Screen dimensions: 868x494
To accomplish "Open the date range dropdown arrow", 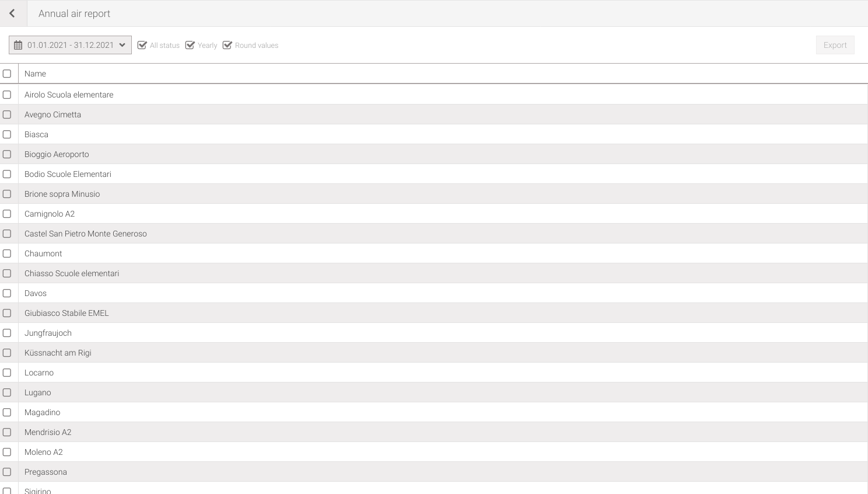I will coord(122,45).
